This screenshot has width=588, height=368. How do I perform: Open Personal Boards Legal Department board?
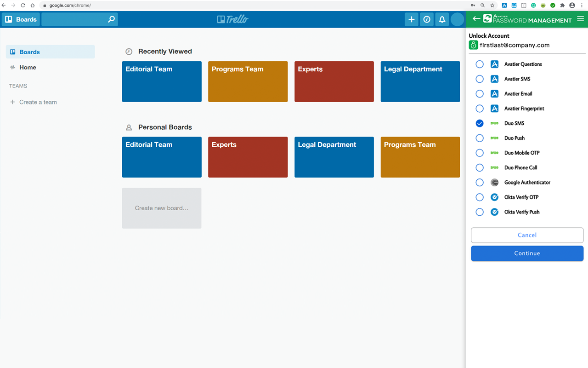(x=334, y=157)
